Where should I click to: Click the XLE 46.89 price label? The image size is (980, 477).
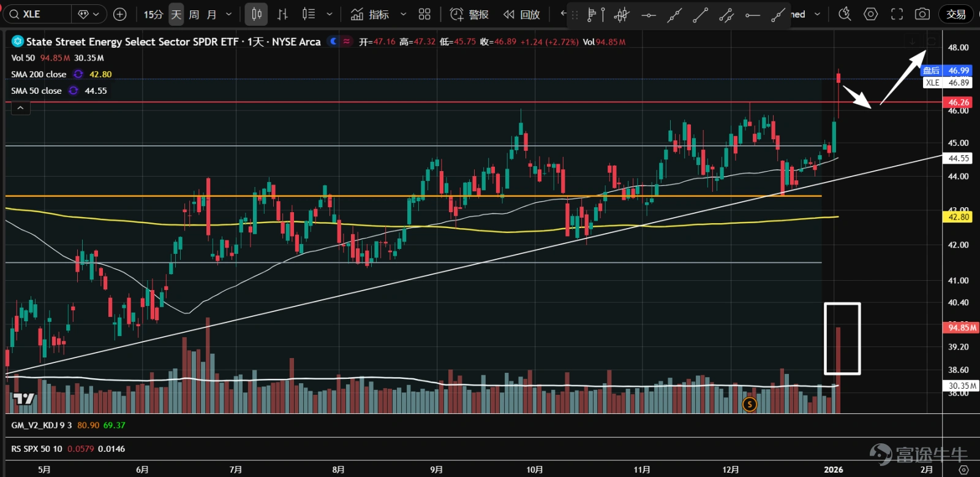[948, 83]
